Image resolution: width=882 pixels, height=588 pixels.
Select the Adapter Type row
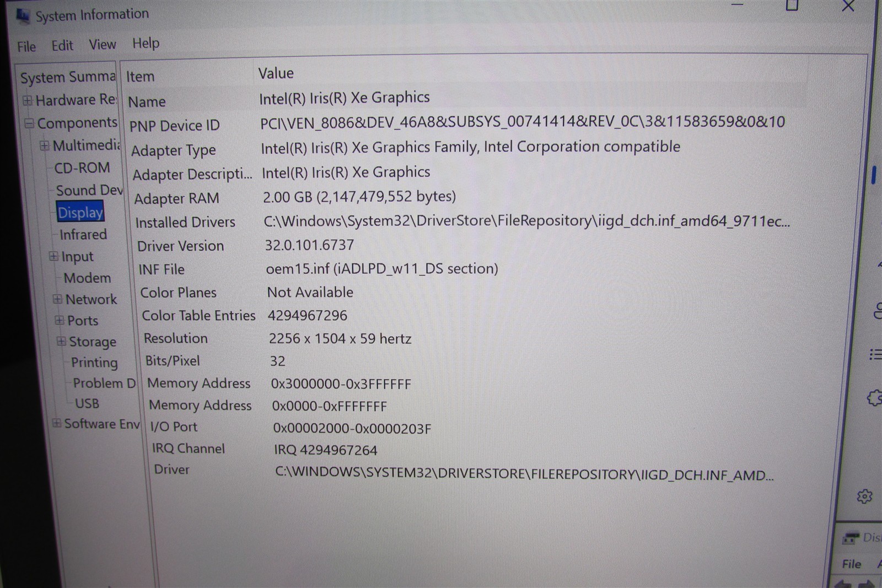coord(405,148)
